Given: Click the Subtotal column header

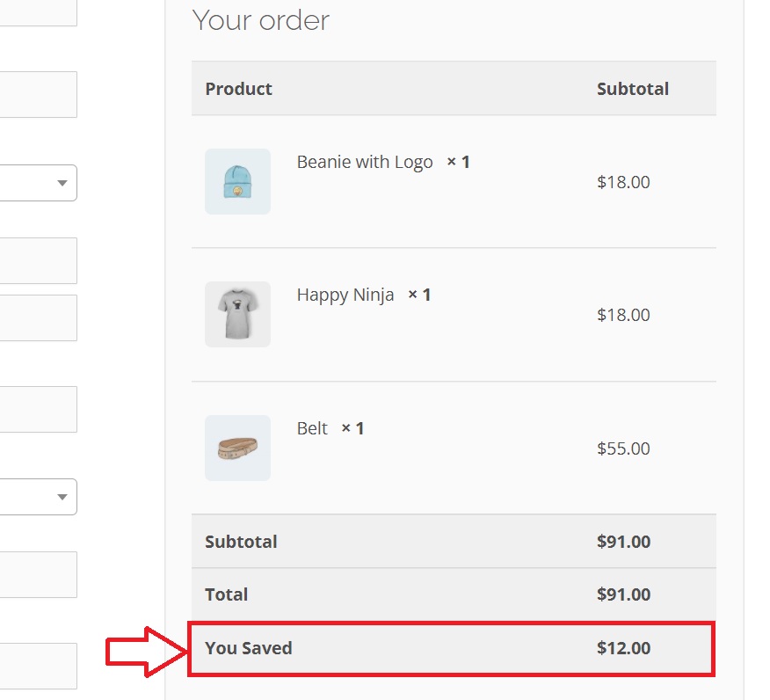Looking at the screenshot, I should pyautogui.click(x=633, y=89).
